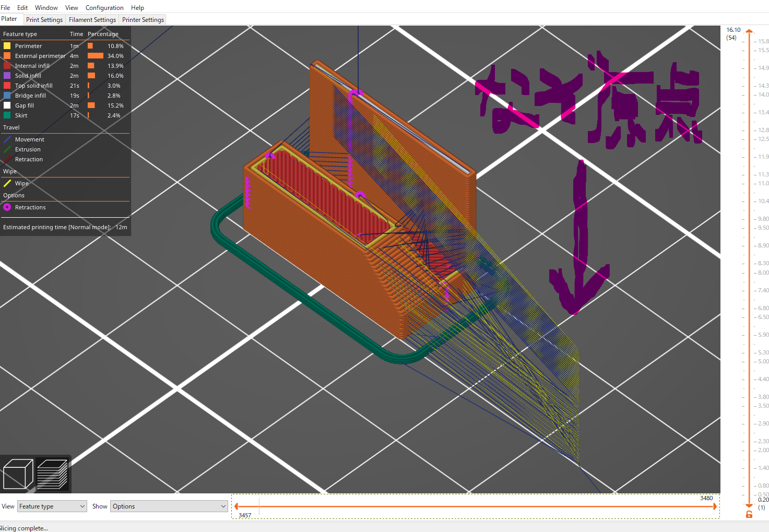
Task: Click layer height 16.10 label
Action: click(733, 30)
